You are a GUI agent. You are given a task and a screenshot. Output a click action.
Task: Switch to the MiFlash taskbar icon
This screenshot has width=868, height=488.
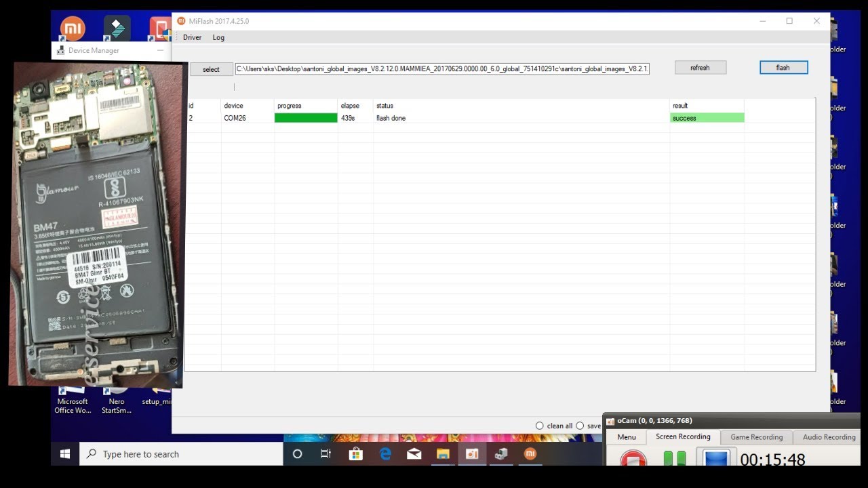pyautogui.click(x=530, y=454)
